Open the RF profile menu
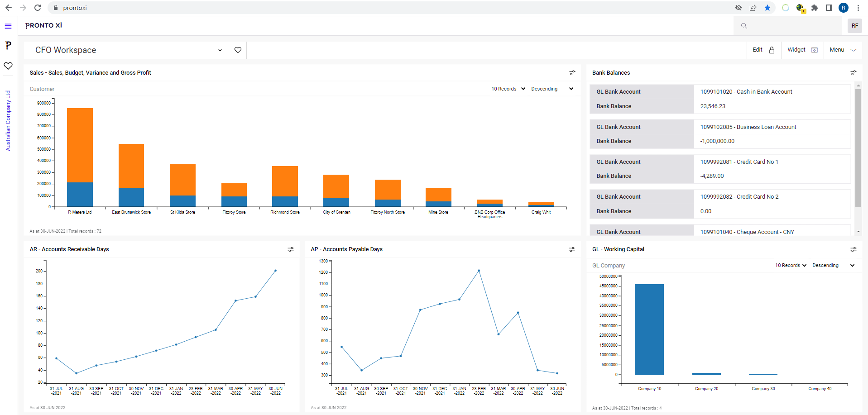 [x=855, y=26]
